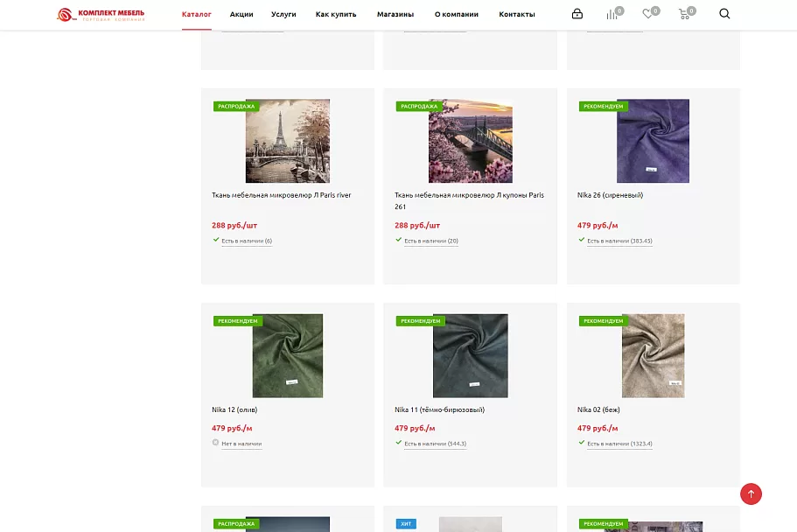
Task: Open the Контакты page link
Action: [517, 14]
